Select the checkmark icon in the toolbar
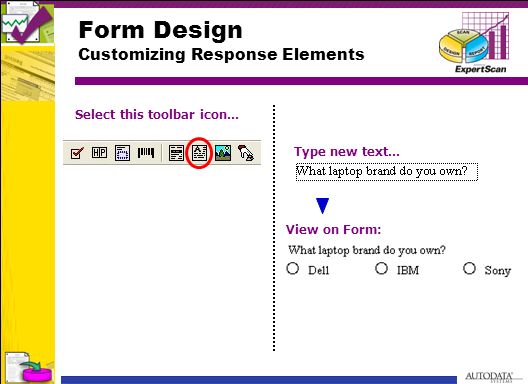This screenshot has width=528, height=384. click(x=77, y=153)
